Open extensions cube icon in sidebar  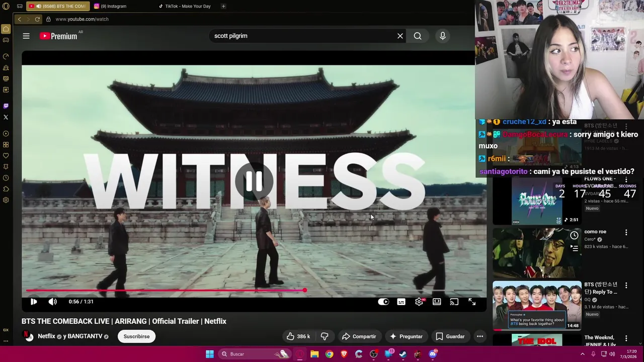tap(6, 189)
